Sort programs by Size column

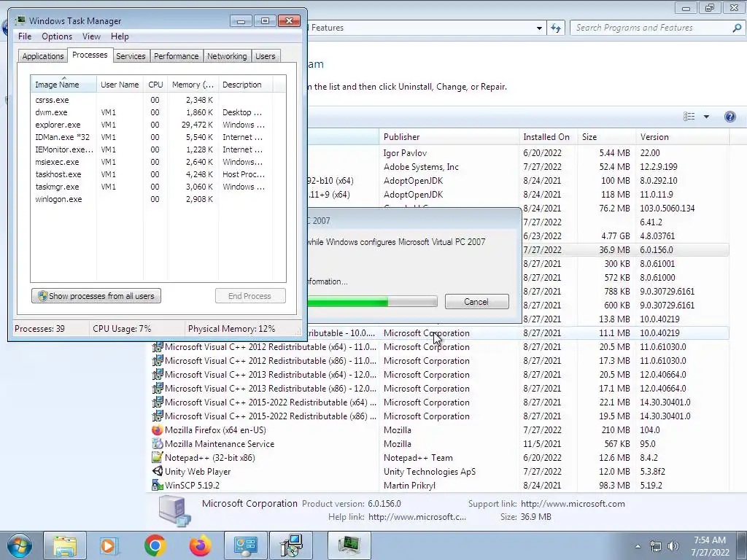click(606, 137)
